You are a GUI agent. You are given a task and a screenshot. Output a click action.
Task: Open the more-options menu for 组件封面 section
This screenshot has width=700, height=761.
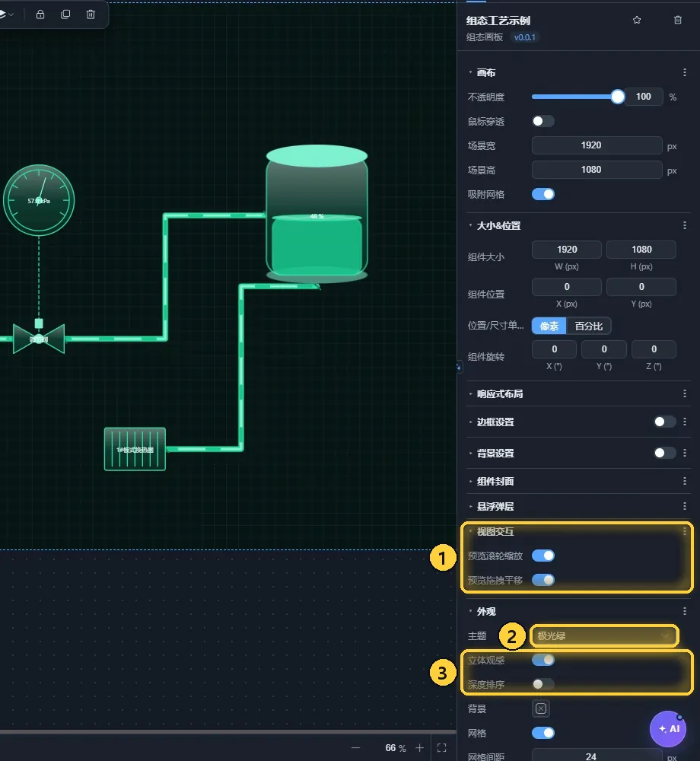click(x=685, y=481)
